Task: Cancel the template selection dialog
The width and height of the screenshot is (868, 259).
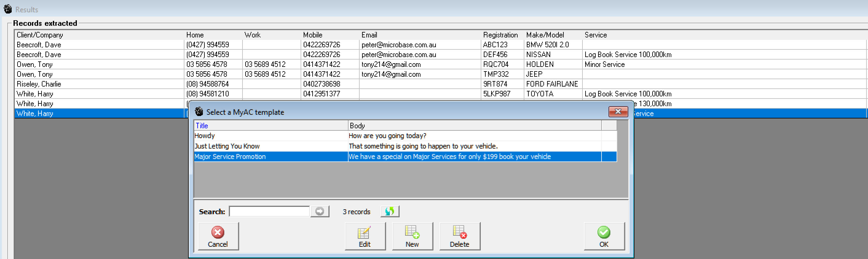Action: 218,236
